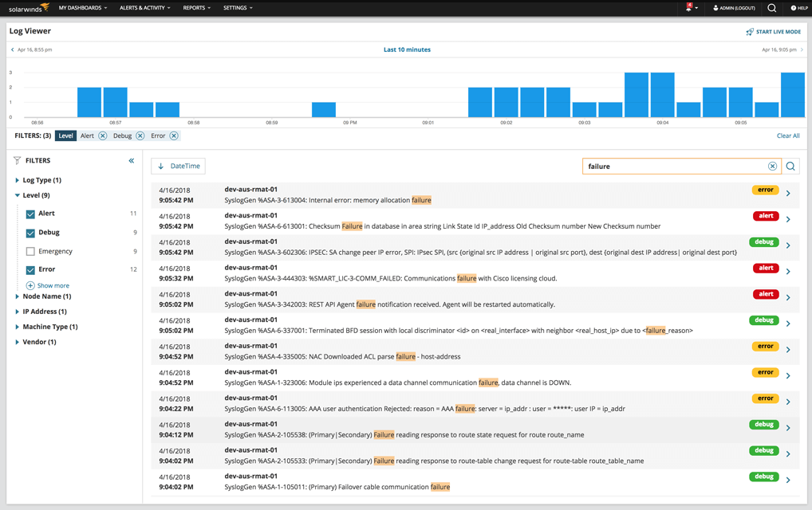812x510 pixels.
Task: Collapse the Filters side panel
Action: [132, 161]
